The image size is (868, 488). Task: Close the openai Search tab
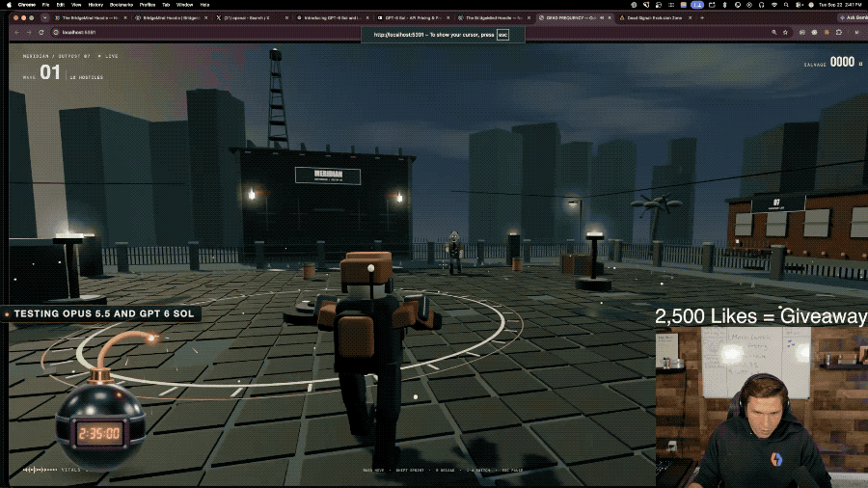pos(286,17)
